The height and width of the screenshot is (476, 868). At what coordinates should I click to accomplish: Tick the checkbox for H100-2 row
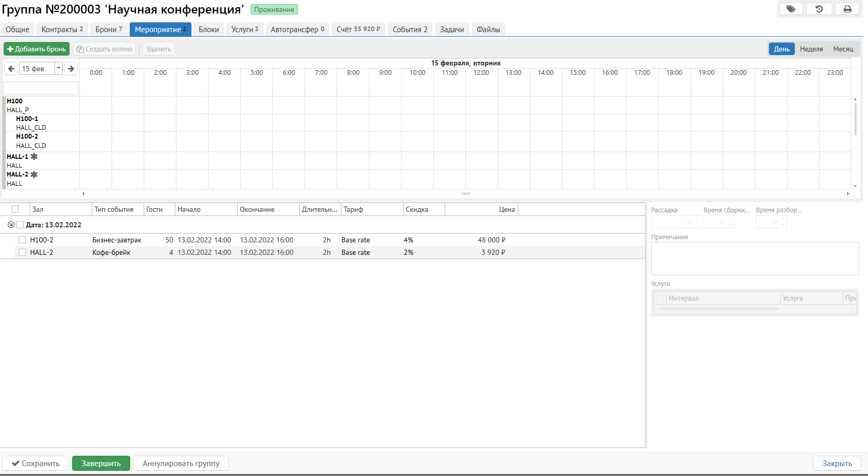point(22,240)
